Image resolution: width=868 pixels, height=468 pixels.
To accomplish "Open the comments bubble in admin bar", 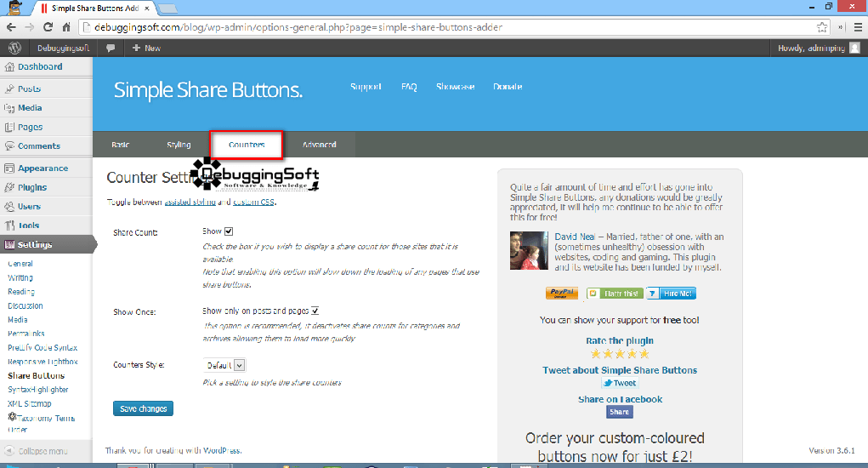I will tap(111, 49).
